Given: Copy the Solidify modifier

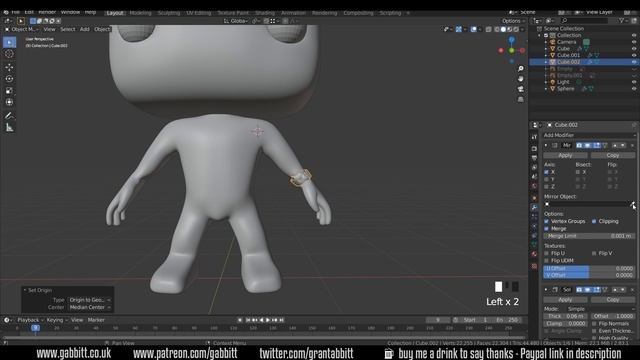Looking at the screenshot, I should 613,300.
